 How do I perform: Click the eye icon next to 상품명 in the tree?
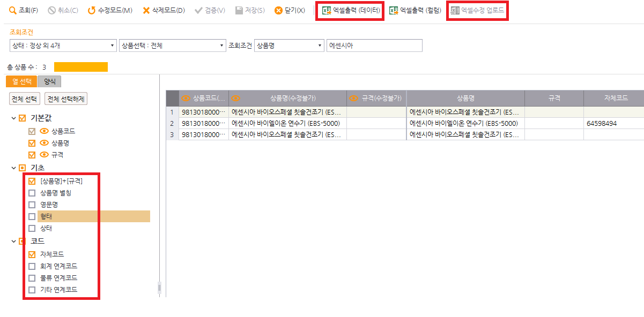pos(45,143)
